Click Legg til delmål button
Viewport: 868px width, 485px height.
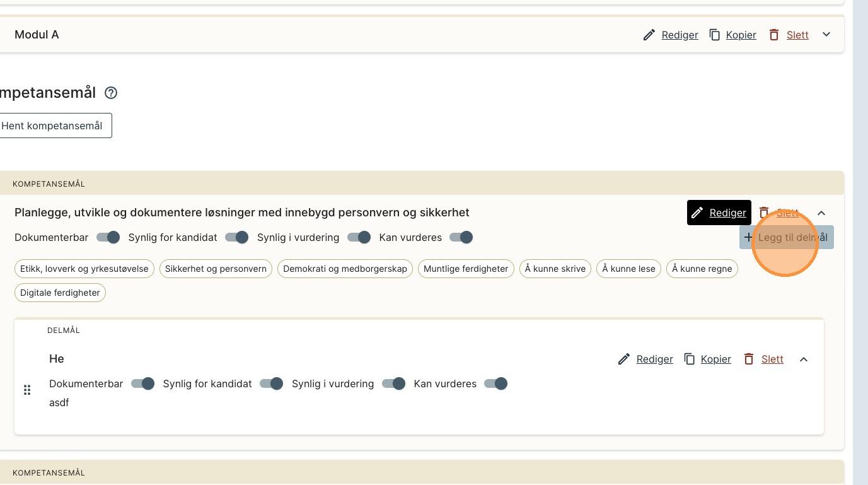[786, 238]
